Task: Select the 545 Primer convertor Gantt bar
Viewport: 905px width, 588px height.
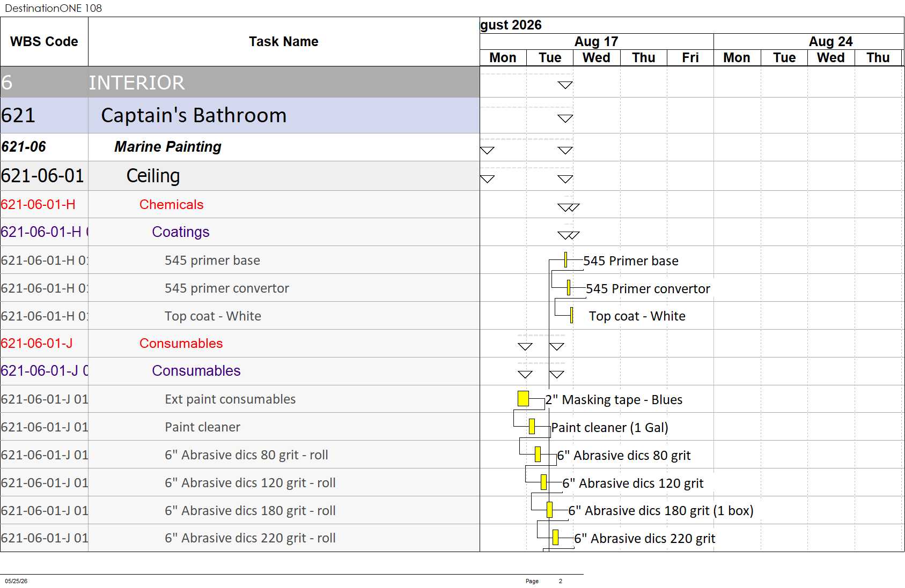Action: (568, 288)
